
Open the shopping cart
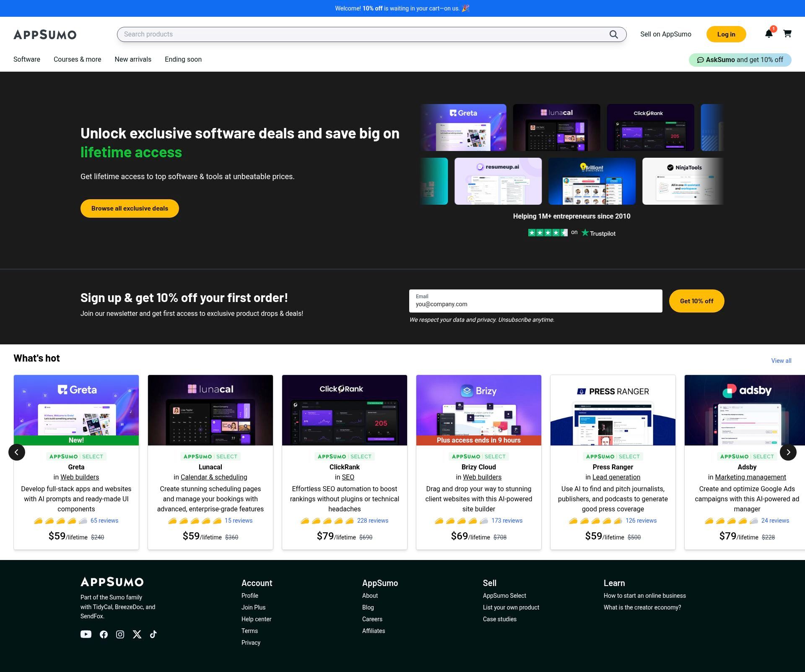coord(787,34)
